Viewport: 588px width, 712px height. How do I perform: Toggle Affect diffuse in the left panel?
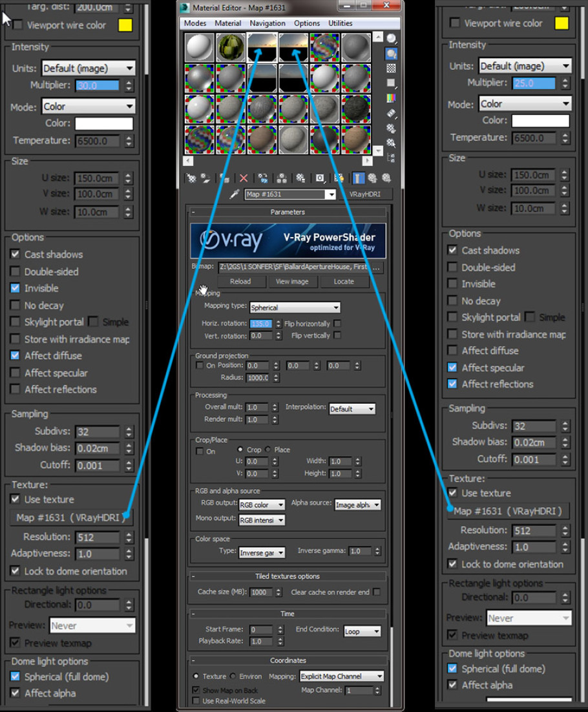click(16, 355)
